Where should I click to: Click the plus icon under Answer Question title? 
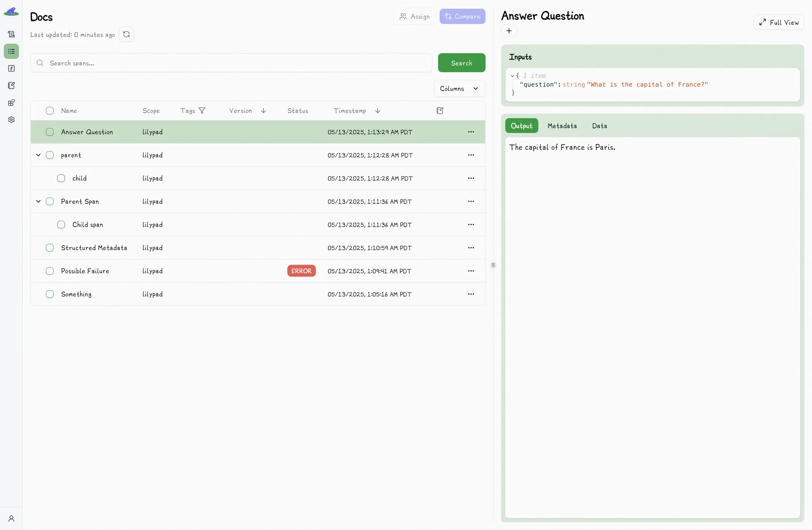point(509,31)
